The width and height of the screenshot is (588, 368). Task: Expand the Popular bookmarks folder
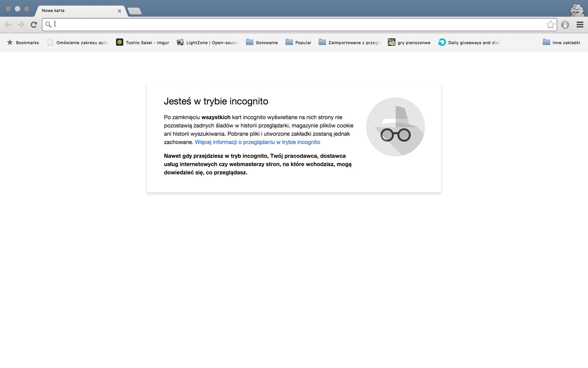[298, 42]
